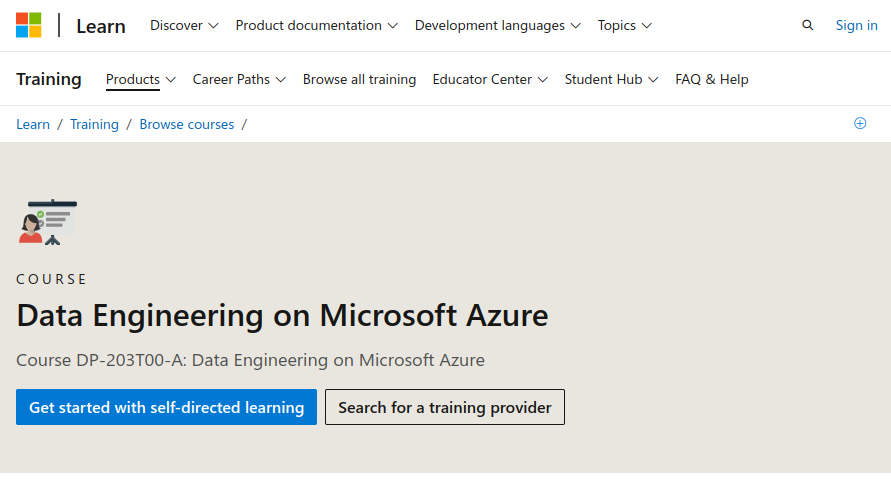Navigate to Learn breadcrumb link

tap(33, 124)
